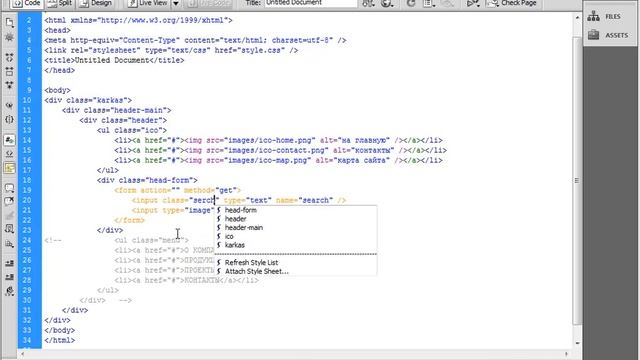Select parent tag icon
The width and height of the screenshot is (640, 360).
pos(9,105)
